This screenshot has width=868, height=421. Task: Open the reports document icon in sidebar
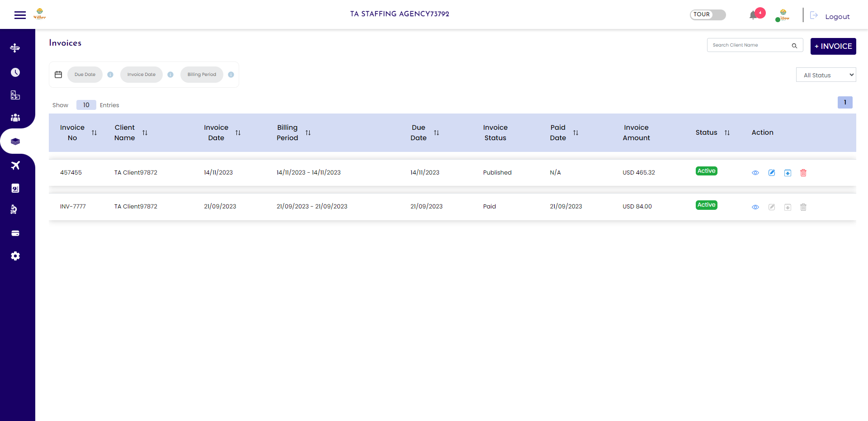click(15, 188)
